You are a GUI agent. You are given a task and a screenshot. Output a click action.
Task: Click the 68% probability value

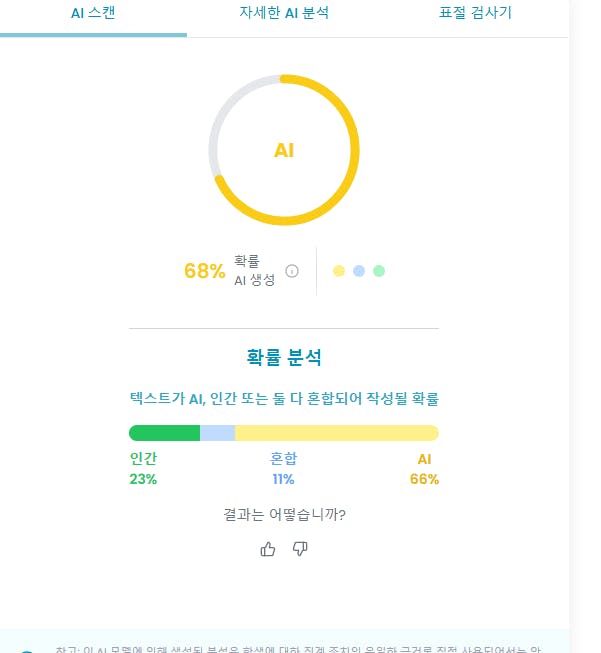coord(204,271)
